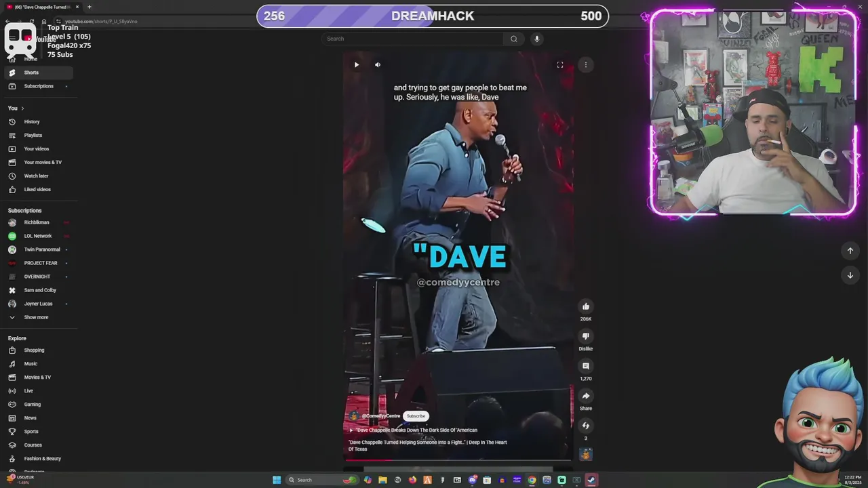This screenshot has width=868, height=488.
Task: Open Shorts in the sidebar
Action: pyautogui.click(x=38, y=73)
